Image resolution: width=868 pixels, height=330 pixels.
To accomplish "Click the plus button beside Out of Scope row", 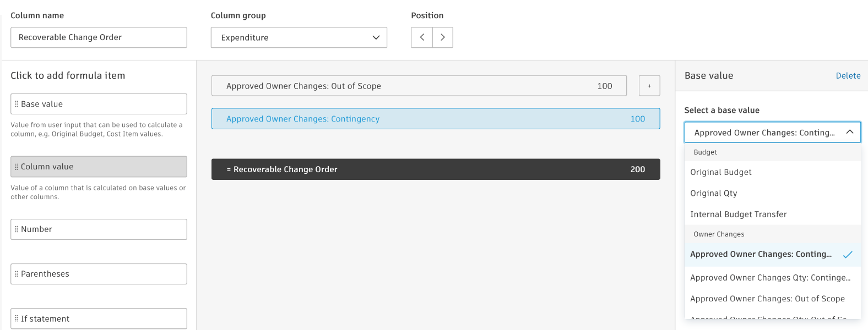I will pyautogui.click(x=649, y=86).
